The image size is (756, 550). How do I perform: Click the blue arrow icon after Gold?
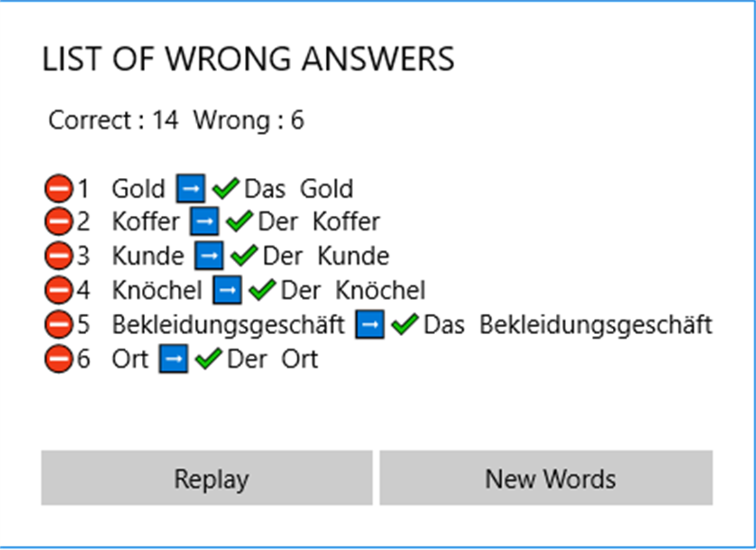(191, 189)
